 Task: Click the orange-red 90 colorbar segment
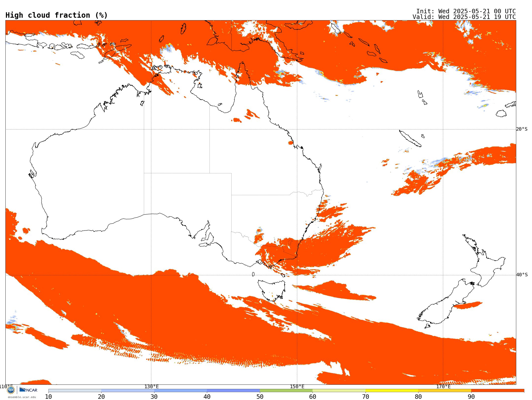(x=498, y=391)
